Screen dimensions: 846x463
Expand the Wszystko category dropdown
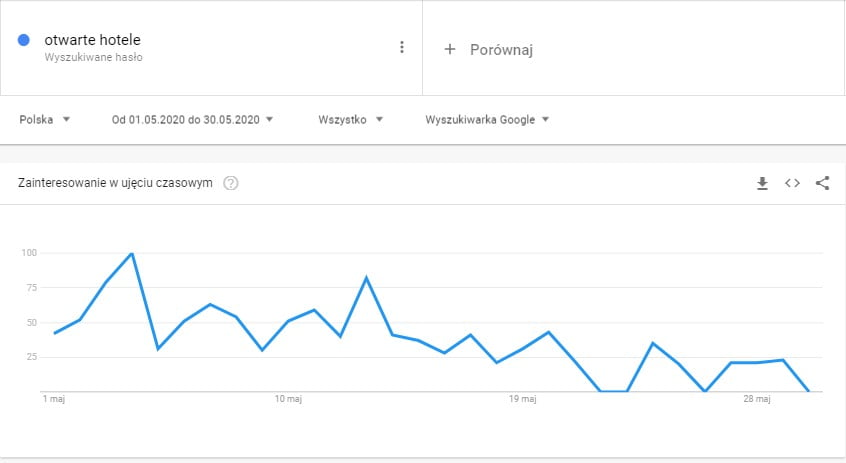click(x=350, y=120)
